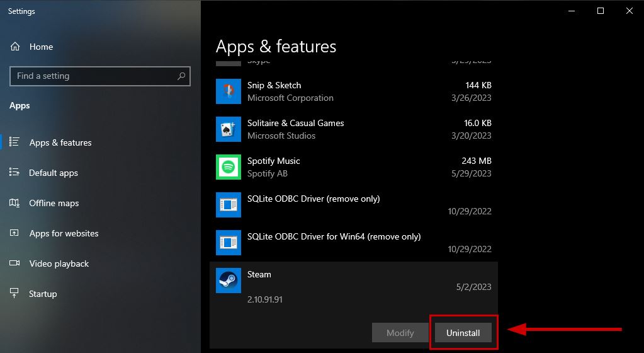
Task: Click the SQLite ODBC Driver (remove only) icon
Action: pyautogui.click(x=229, y=205)
